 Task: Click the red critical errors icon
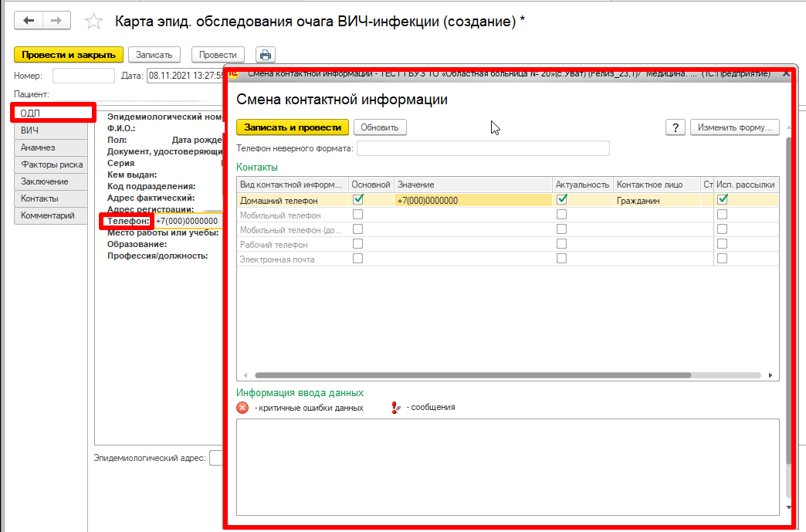tap(242, 408)
